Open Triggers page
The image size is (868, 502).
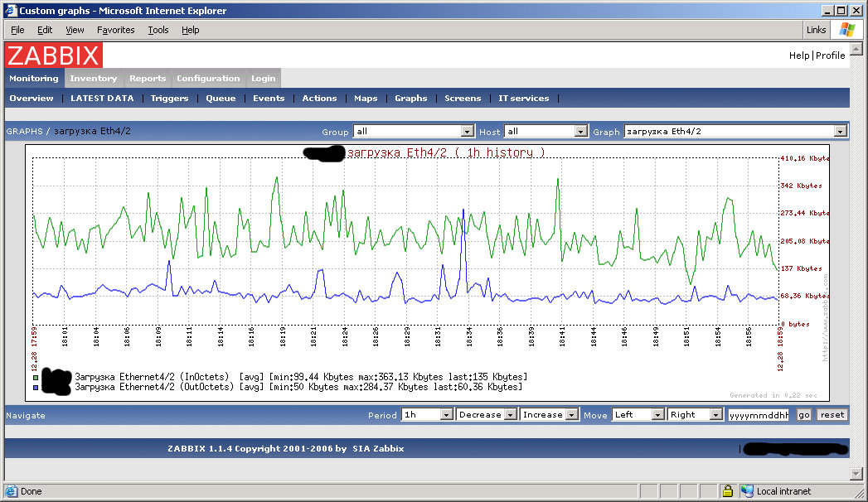[x=169, y=98]
